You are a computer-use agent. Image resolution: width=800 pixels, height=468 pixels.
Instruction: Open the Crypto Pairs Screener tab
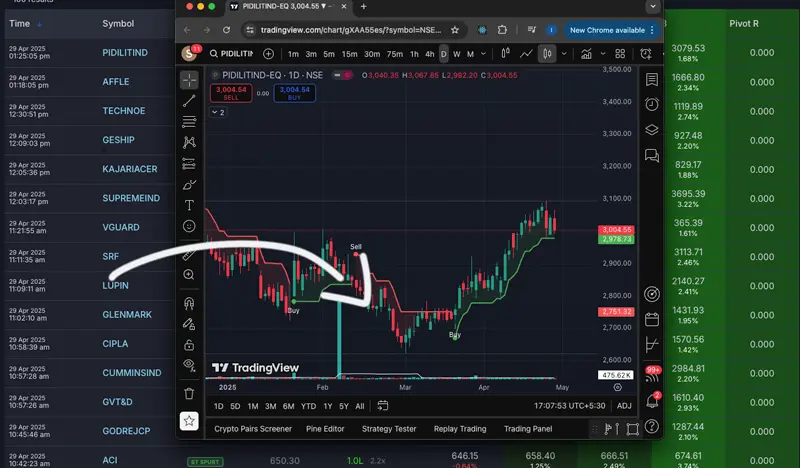[x=253, y=429]
